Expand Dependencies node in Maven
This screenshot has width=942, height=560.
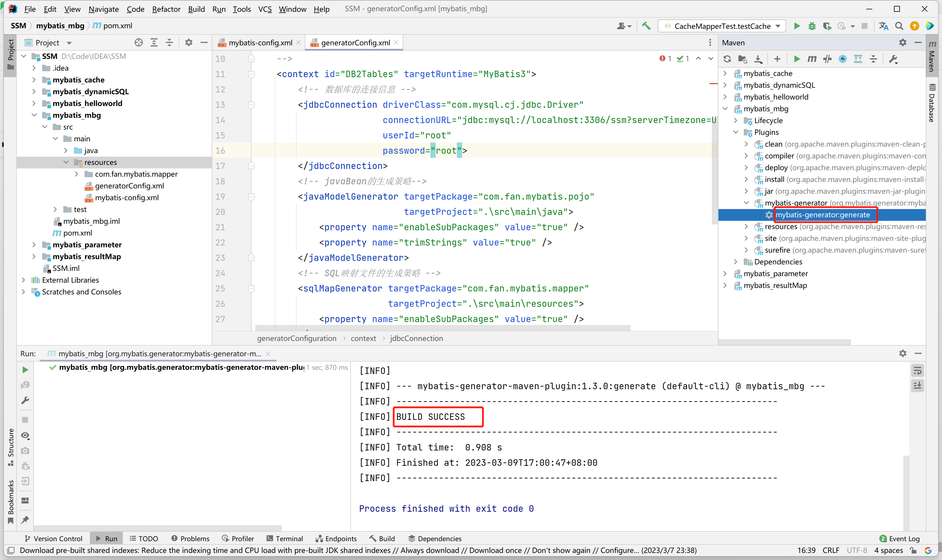[736, 262]
